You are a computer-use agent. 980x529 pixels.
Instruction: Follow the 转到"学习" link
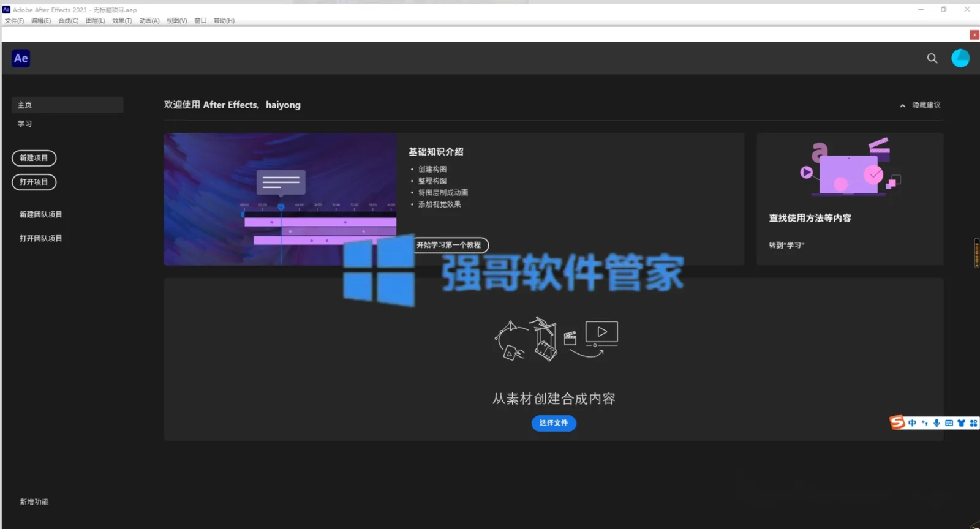pyautogui.click(x=786, y=246)
